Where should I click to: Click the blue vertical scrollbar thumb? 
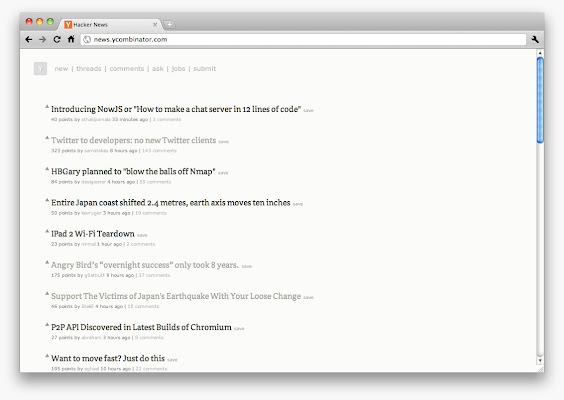[x=540, y=100]
